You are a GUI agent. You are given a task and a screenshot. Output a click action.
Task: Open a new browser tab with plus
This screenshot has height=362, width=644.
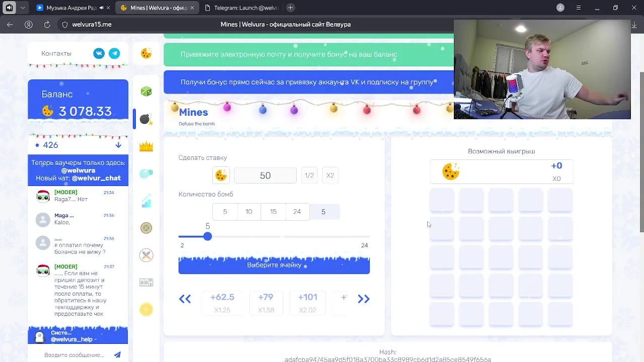pyautogui.click(x=290, y=8)
